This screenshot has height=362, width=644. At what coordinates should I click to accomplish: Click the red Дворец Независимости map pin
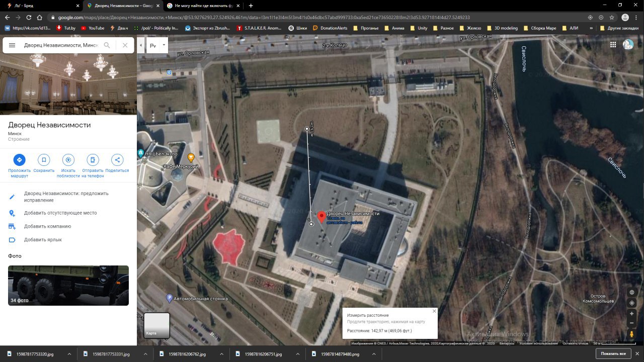click(321, 218)
